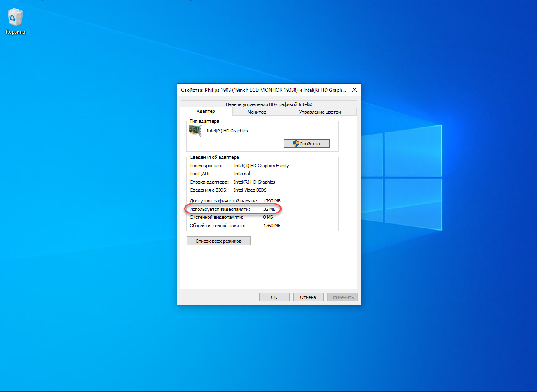
Task: Click the adapter card icon beside Intel(R) HD Graphics
Action: (x=196, y=130)
